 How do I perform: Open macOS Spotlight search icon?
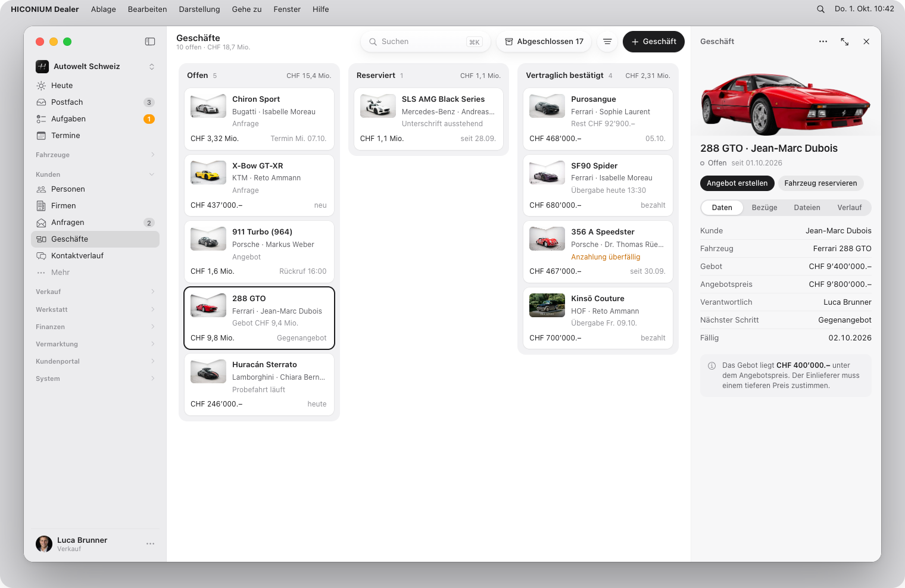pos(820,9)
